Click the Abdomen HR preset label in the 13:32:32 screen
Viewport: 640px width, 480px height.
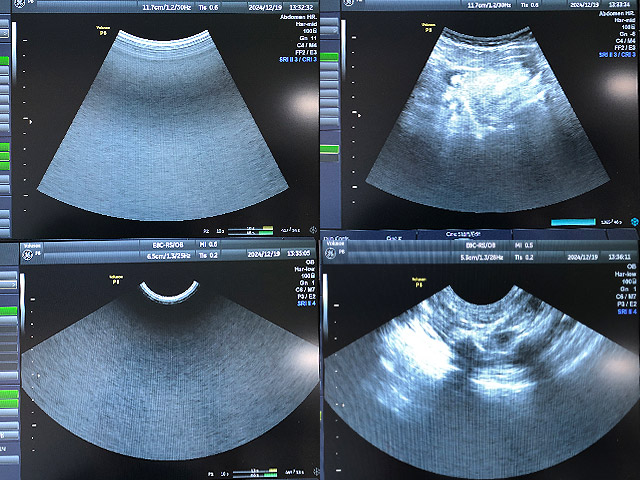click(299, 17)
